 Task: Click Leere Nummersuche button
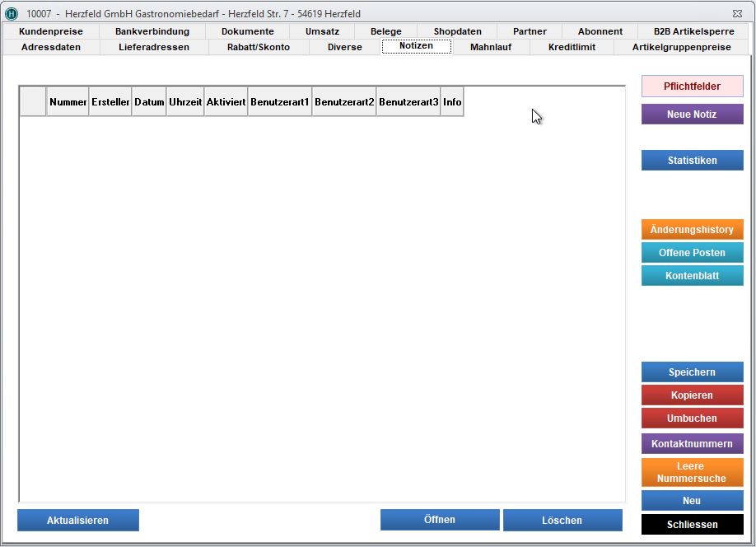[x=692, y=472]
